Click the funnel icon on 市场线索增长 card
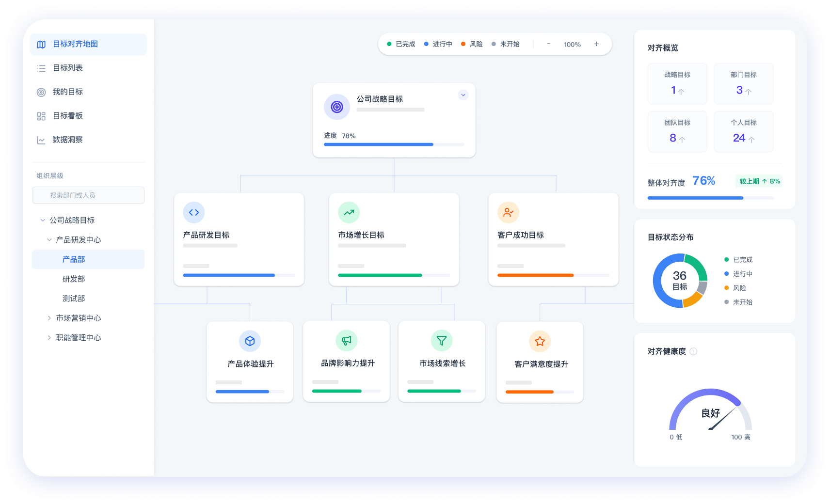This screenshot has width=830, height=504. coord(442,341)
